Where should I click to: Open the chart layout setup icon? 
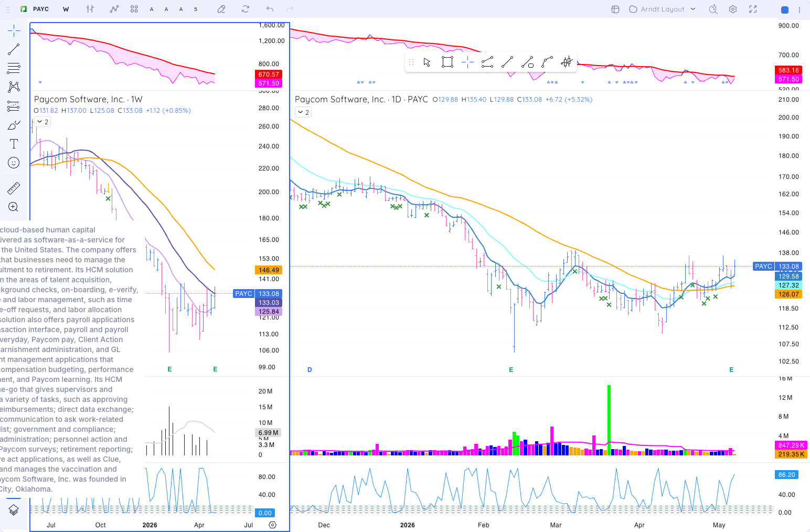coord(615,9)
